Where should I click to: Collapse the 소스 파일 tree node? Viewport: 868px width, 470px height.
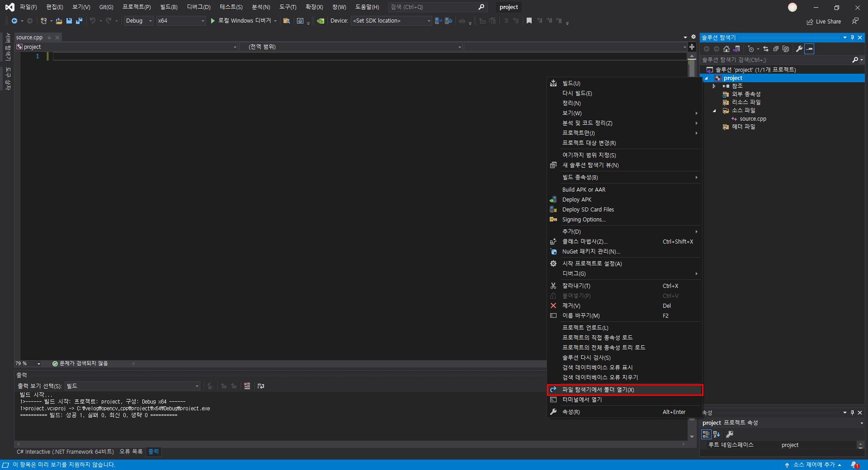pos(714,110)
